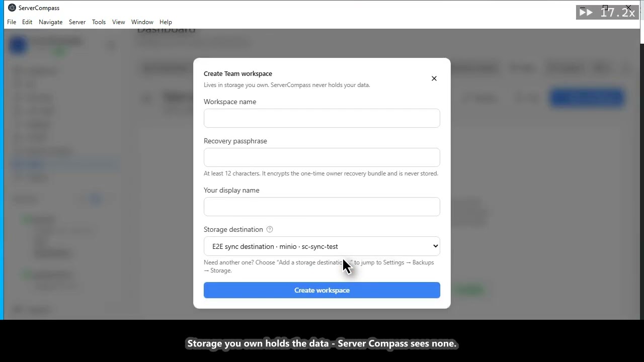Open the Storage destination dropdown
644x362 pixels.
pyautogui.click(x=322, y=246)
